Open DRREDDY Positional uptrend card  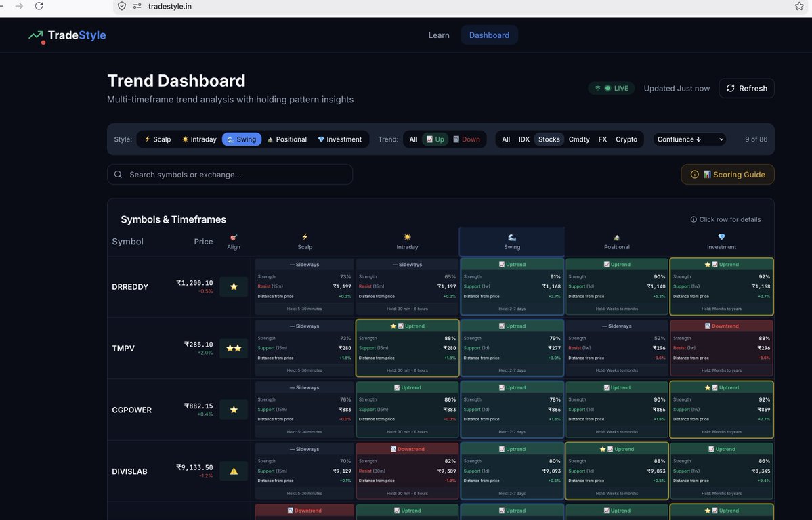pyautogui.click(x=617, y=286)
